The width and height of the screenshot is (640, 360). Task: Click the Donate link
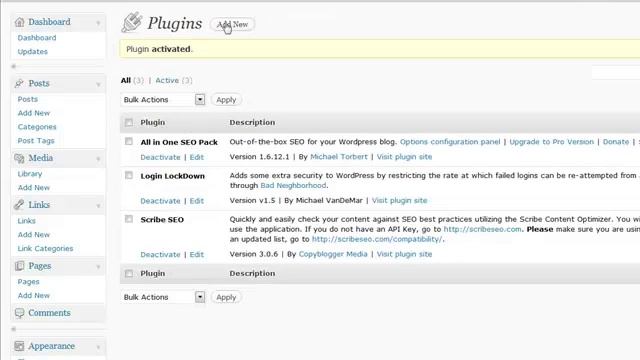pyautogui.click(x=616, y=142)
